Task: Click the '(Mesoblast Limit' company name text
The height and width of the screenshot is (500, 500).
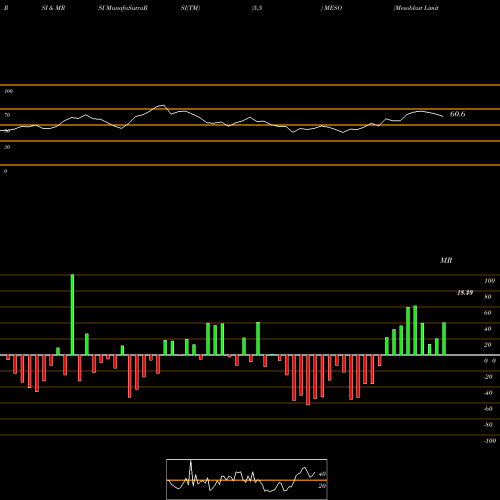Action: click(416, 8)
